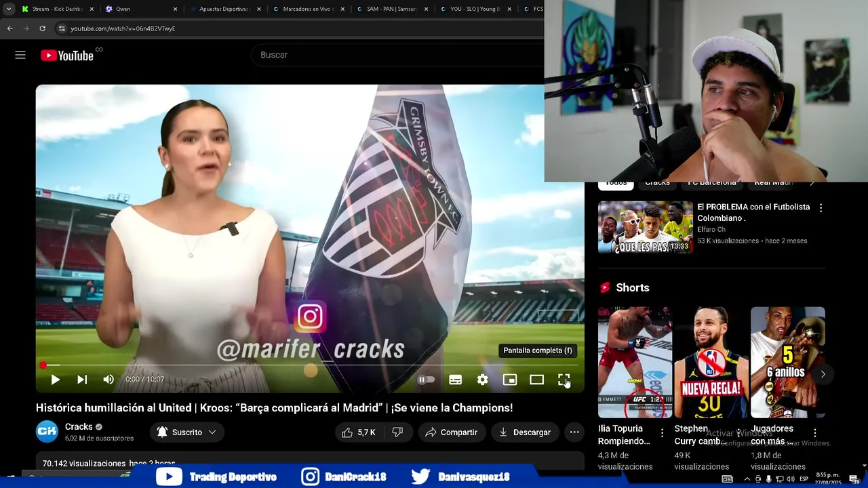Open the Elfaro Ch channel name
868x488 pixels.
711,230
